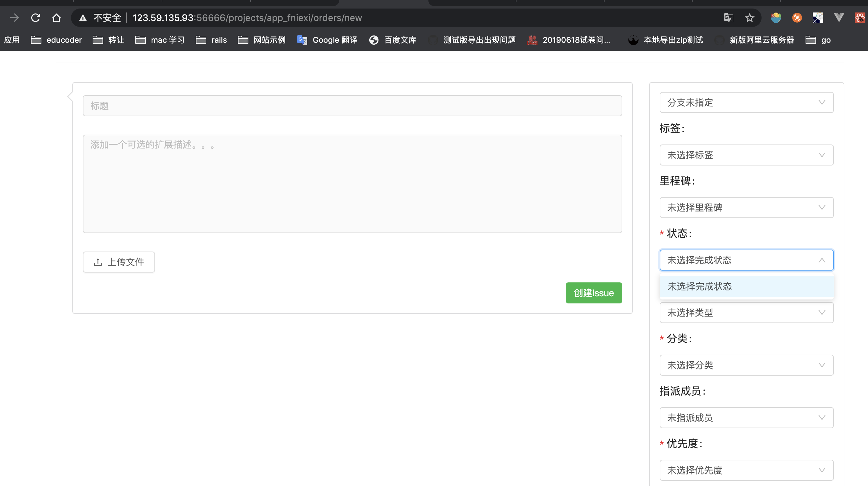Click the orange circular extension icon
This screenshot has width=868, height=486.
[797, 17]
